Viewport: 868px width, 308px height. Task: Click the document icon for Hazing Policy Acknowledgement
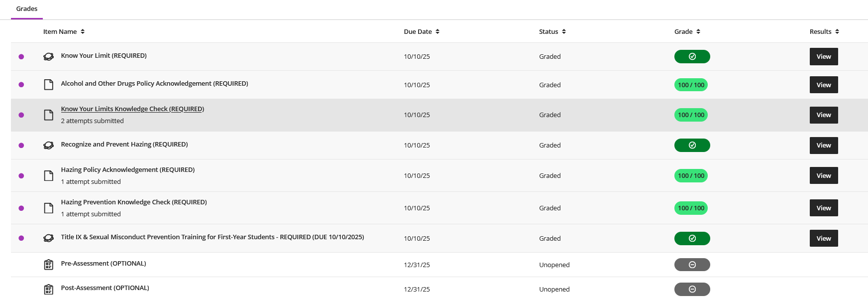pyautogui.click(x=48, y=175)
